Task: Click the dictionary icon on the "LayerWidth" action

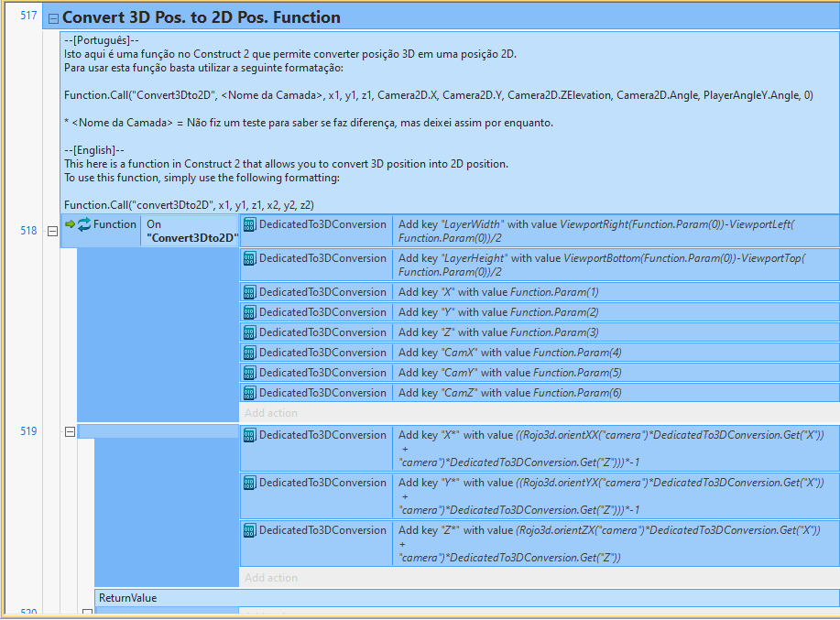Action: coord(250,225)
